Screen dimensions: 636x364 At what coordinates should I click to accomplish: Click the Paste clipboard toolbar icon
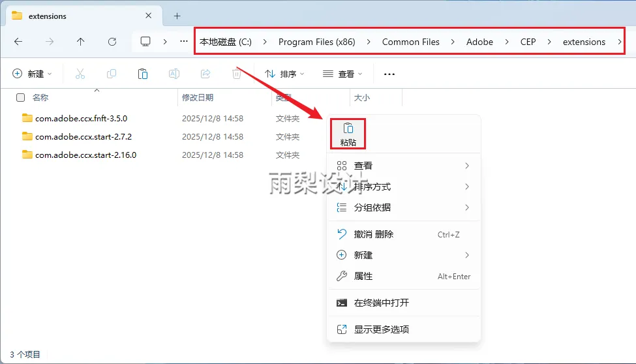tap(143, 74)
